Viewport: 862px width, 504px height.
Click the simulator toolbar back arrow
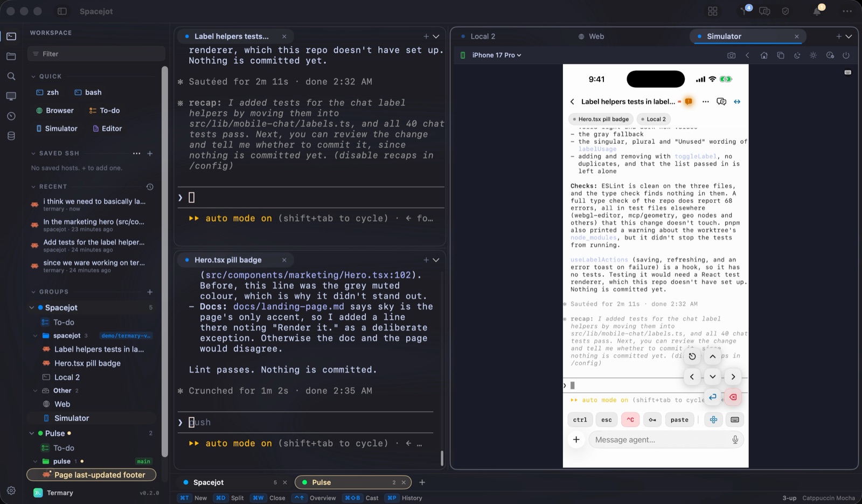[747, 55]
